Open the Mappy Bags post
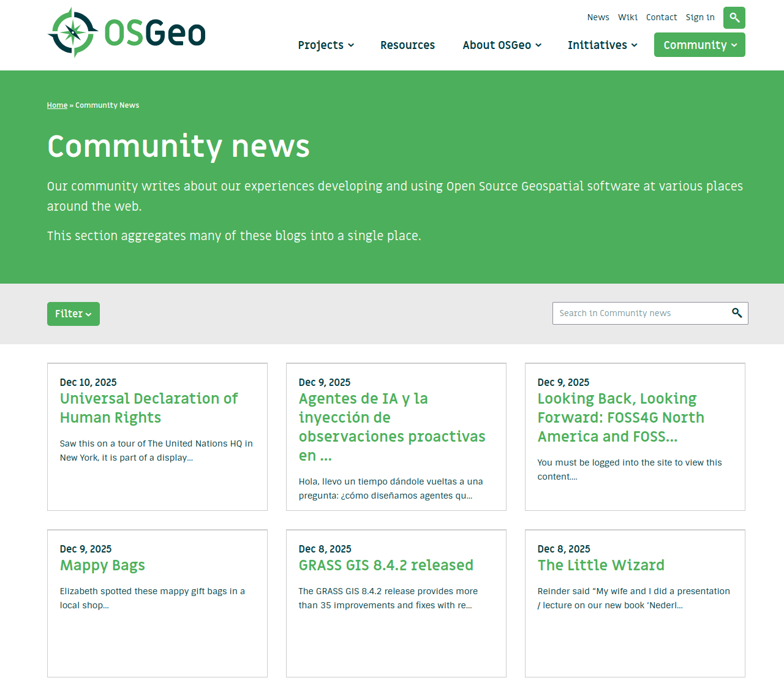The width and height of the screenshot is (784, 683). (102, 565)
